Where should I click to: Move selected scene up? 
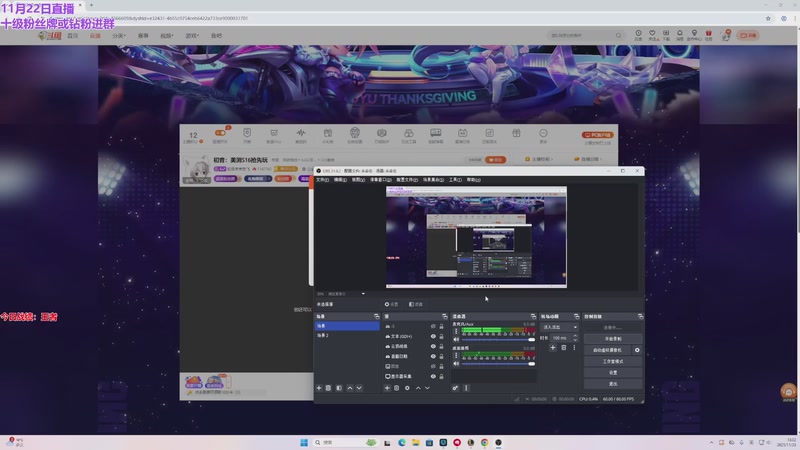(350, 388)
